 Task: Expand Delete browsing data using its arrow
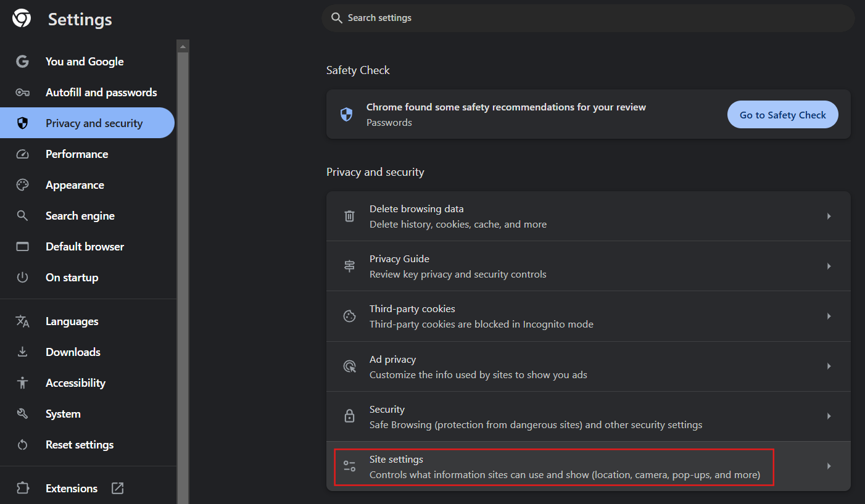pyautogui.click(x=829, y=217)
